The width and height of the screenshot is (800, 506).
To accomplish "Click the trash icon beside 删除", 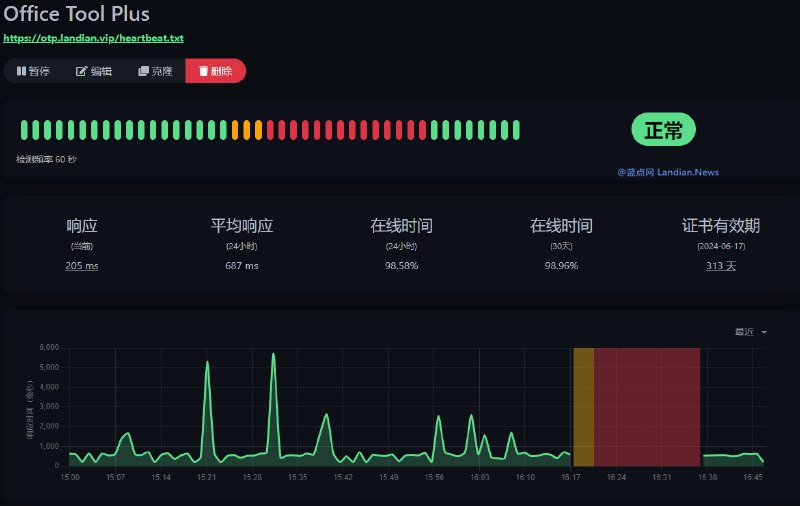I will pyautogui.click(x=203, y=71).
